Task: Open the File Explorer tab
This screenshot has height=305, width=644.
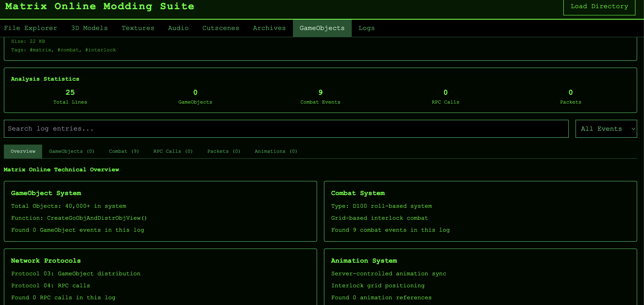Action: (x=31, y=28)
